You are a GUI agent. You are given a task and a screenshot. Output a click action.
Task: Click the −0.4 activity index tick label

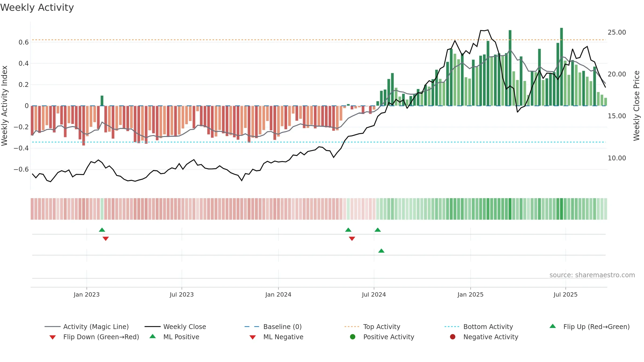click(x=21, y=148)
